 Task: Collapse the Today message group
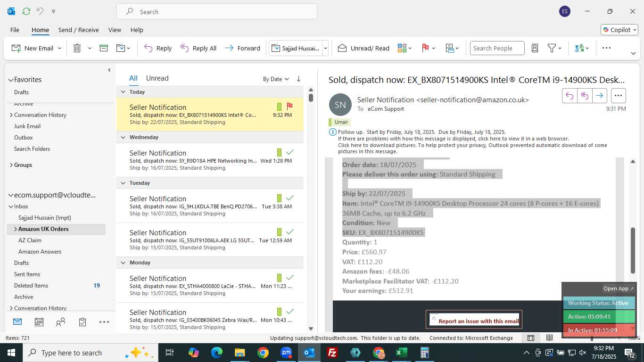click(x=123, y=92)
